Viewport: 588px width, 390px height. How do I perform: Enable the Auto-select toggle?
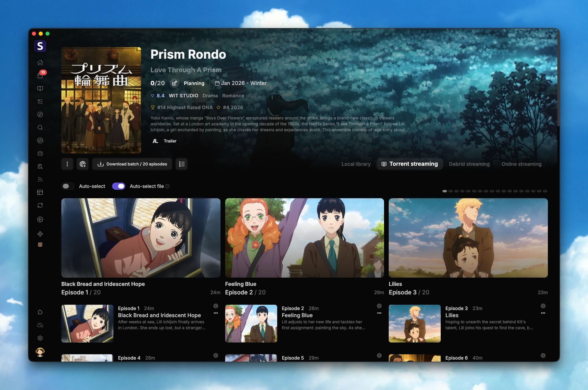coord(68,186)
